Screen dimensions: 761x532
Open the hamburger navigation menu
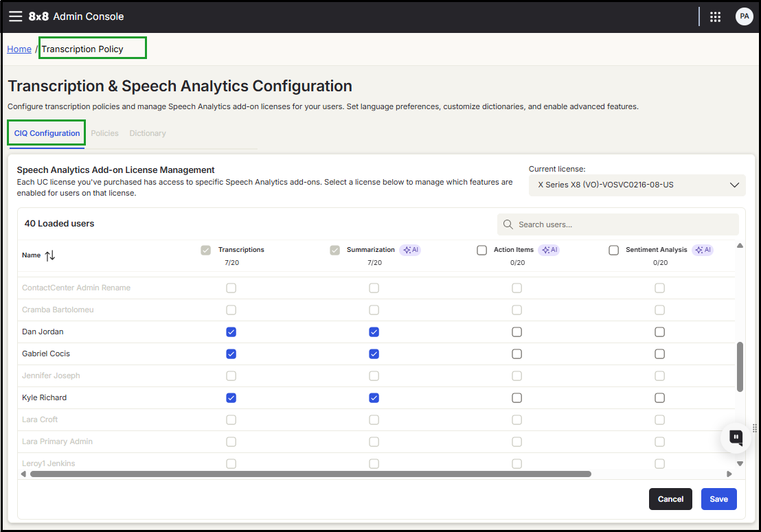(x=15, y=16)
